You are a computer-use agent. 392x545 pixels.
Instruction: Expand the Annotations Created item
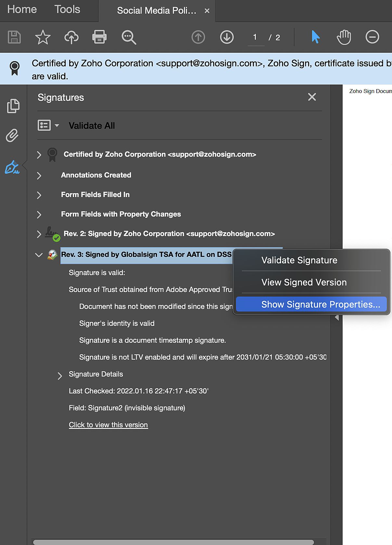[x=39, y=176]
